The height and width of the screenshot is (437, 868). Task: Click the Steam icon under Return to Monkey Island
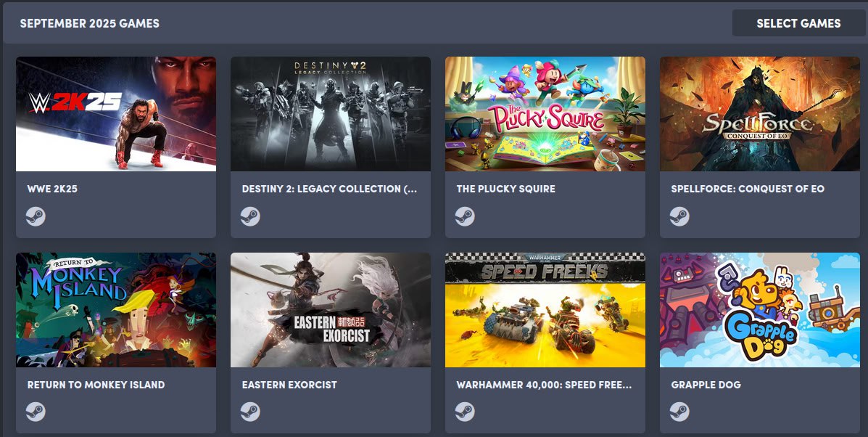tap(36, 412)
